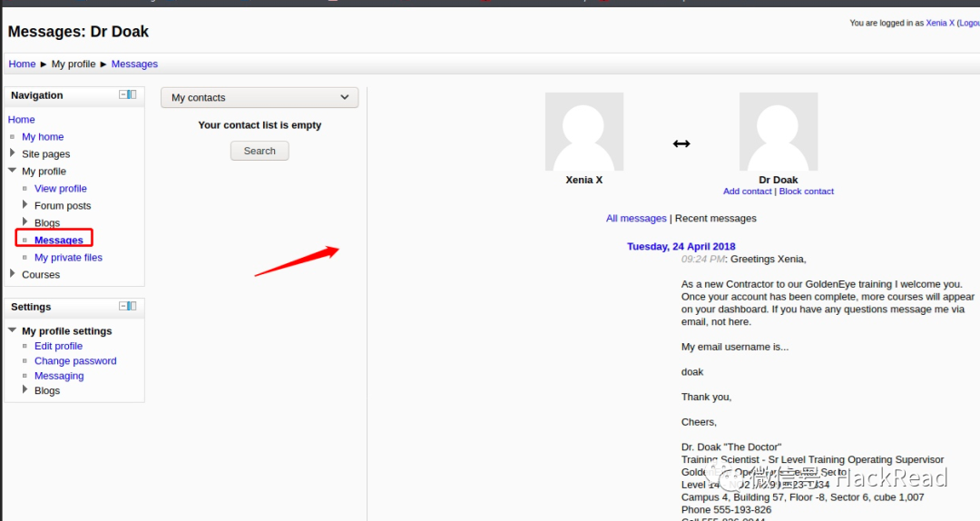This screenshot has width=980, height=521.
Task: Open Xenia X logged-in user link
Action: [940, 23]
